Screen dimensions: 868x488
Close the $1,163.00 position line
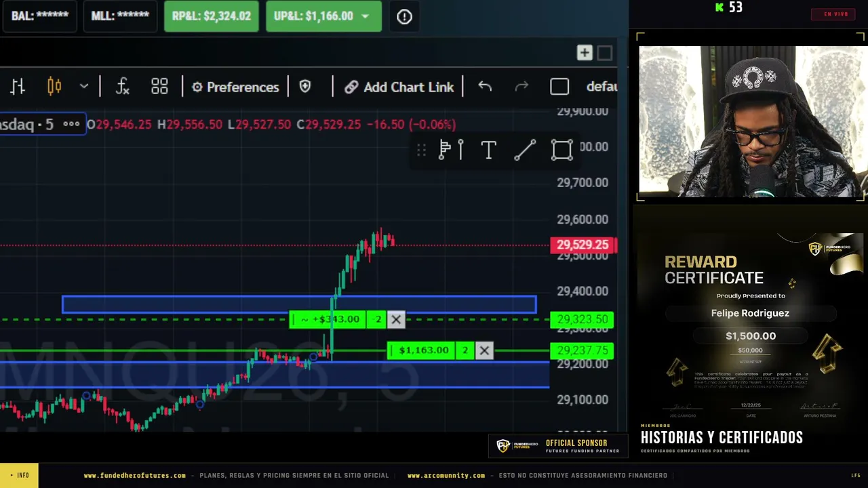484,350
